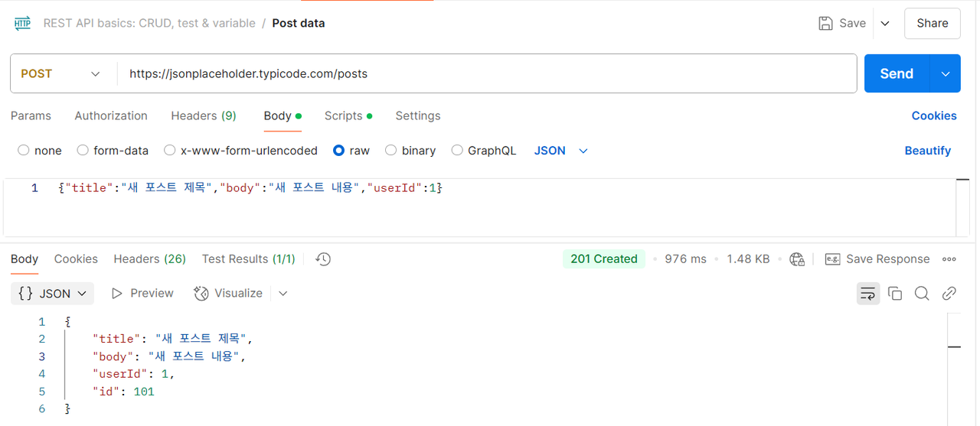Copy response body with copy icon
This screenshot has width=980, height=426.
click(895, 293)
